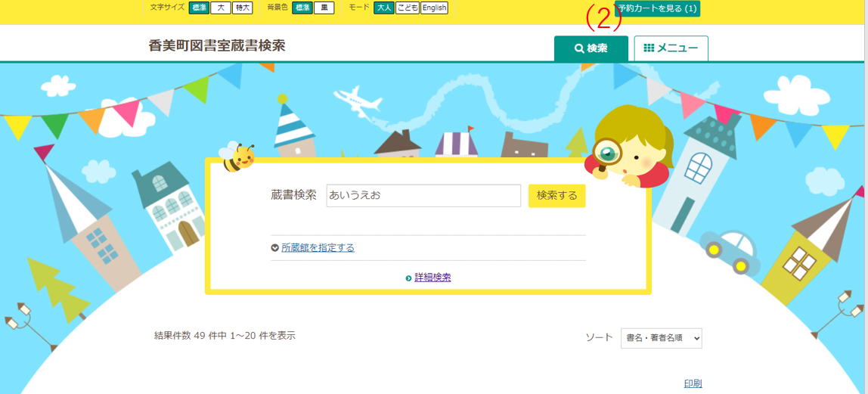
Task: Open 予約カートを見る (1) cart
Action: pyautogui.click(x=657, y=9)
